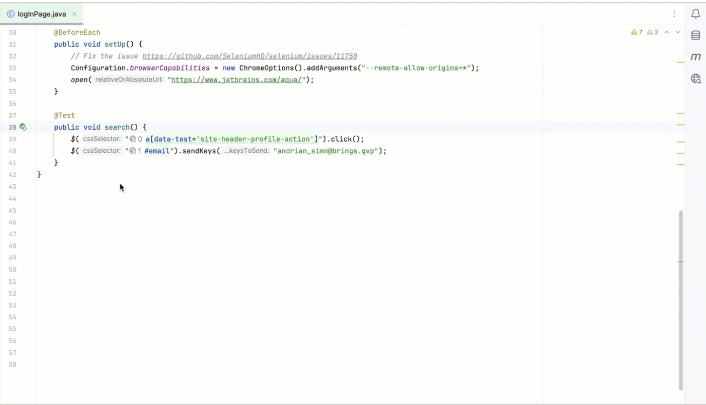
Task: Click line number 42 in gutter
Action: [12, 175]
